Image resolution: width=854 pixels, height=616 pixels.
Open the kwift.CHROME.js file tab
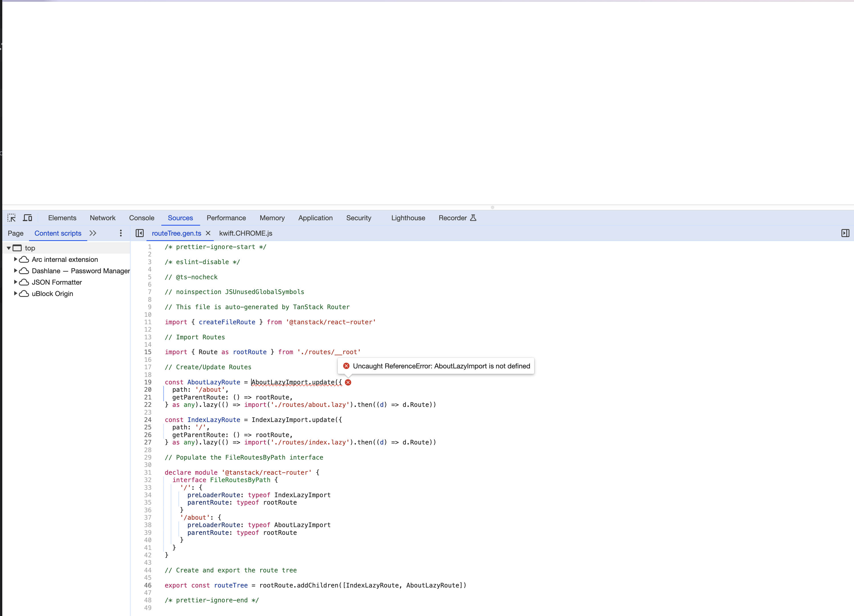pos(245,233)
